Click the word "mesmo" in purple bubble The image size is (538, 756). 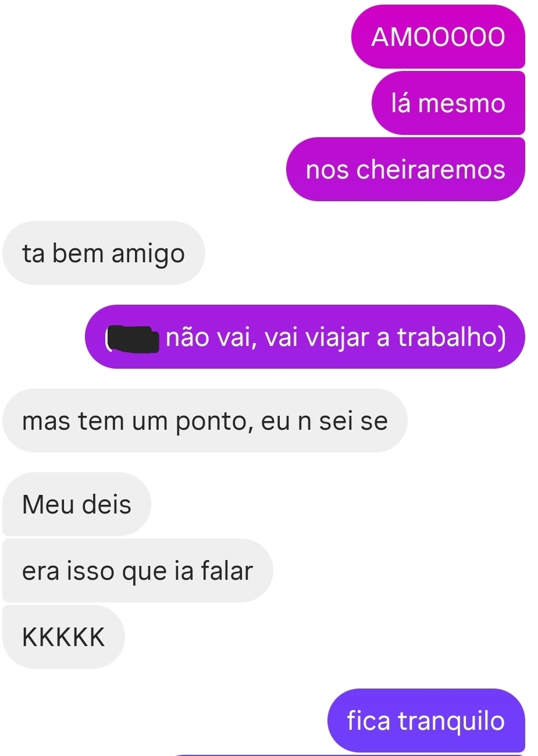pos(462,104)
